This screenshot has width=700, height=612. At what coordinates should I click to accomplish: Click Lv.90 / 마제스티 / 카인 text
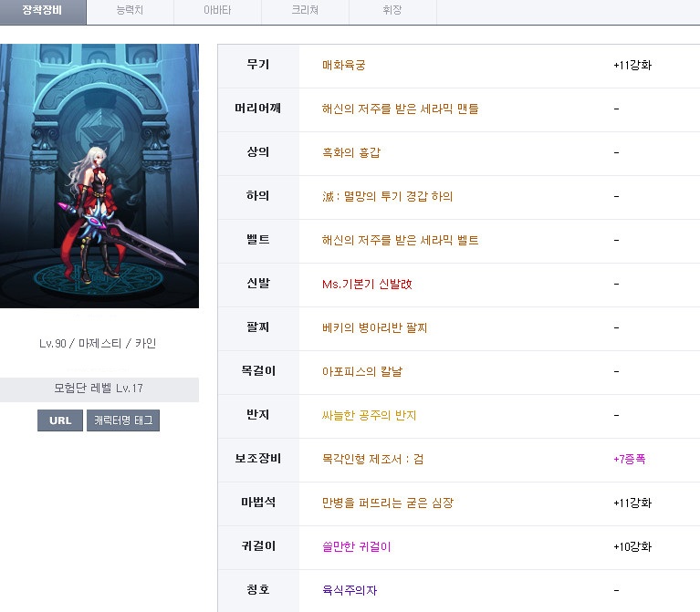point(98,344)
